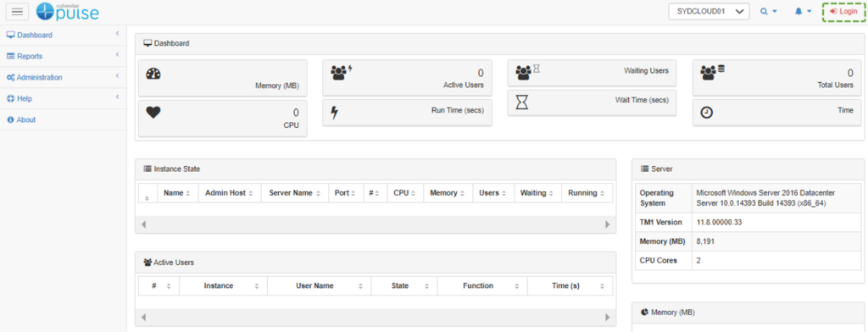Expand the Dashboard sidebar section
Viewport: 868px width, 332px height.
tap(64, 35)
